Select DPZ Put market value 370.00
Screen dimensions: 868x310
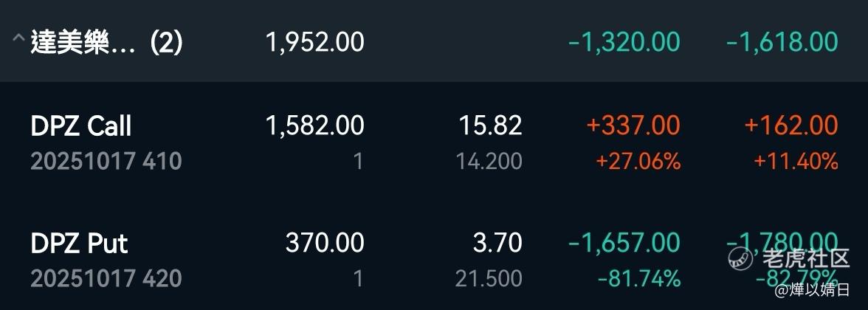click(x=325, y=243)
